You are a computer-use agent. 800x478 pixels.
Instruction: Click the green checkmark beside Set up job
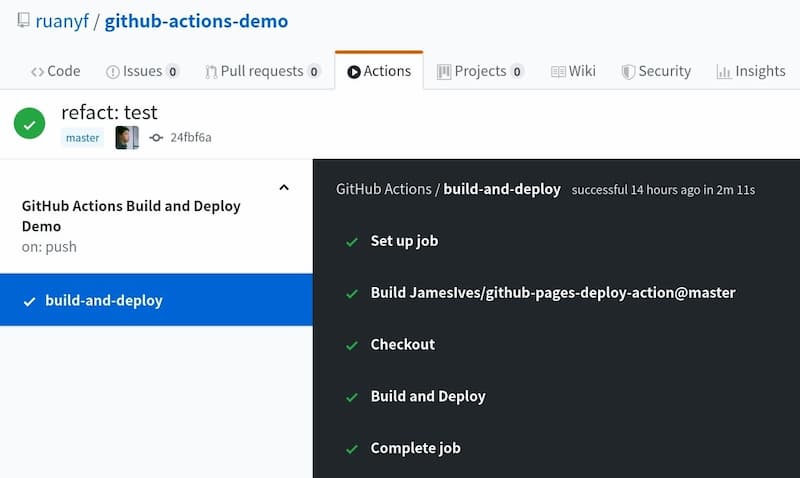tap(351, 242)
